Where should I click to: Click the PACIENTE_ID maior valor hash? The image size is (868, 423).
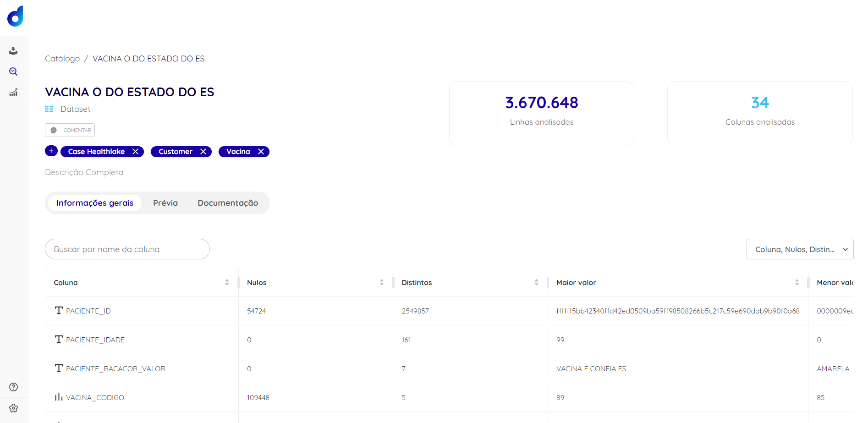pyautogui.click(x=678, y=311)
